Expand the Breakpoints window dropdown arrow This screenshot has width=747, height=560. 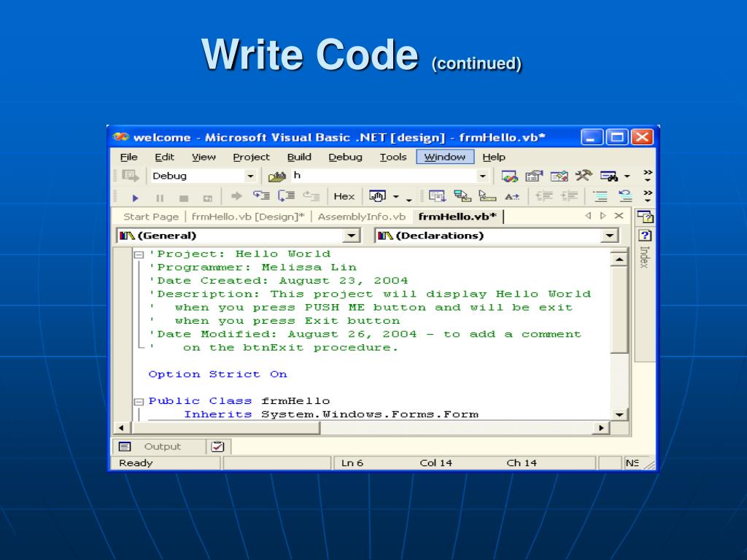395,197
